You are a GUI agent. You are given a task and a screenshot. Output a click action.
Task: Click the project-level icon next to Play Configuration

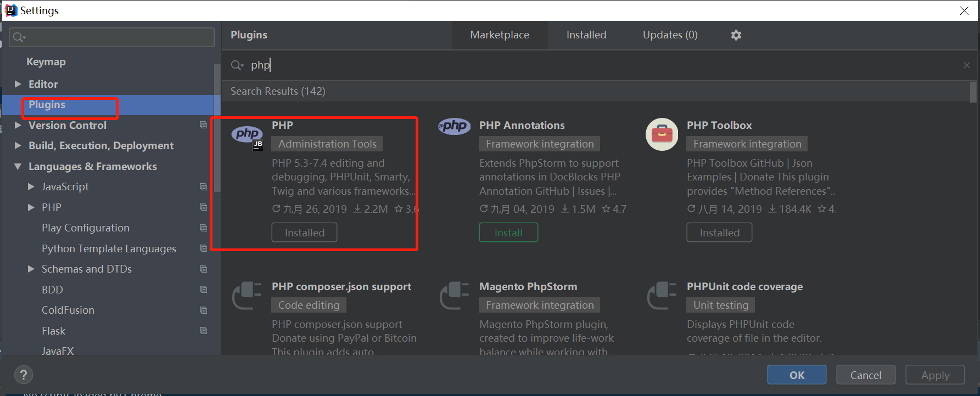click(203, 228)
